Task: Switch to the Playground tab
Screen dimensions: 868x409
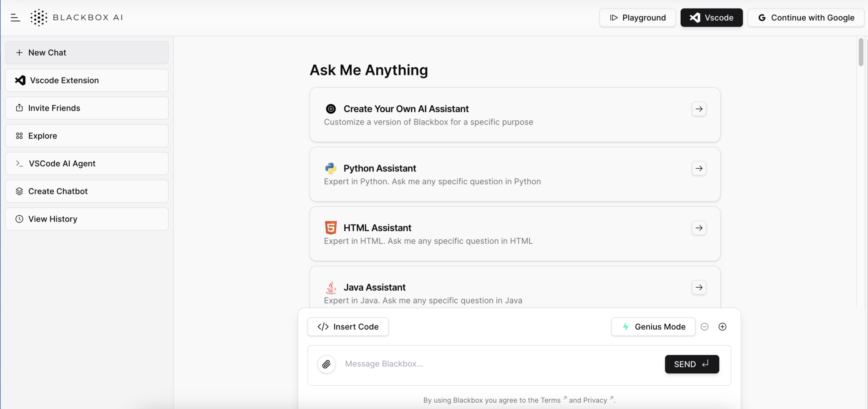Action: click(637, 17)
